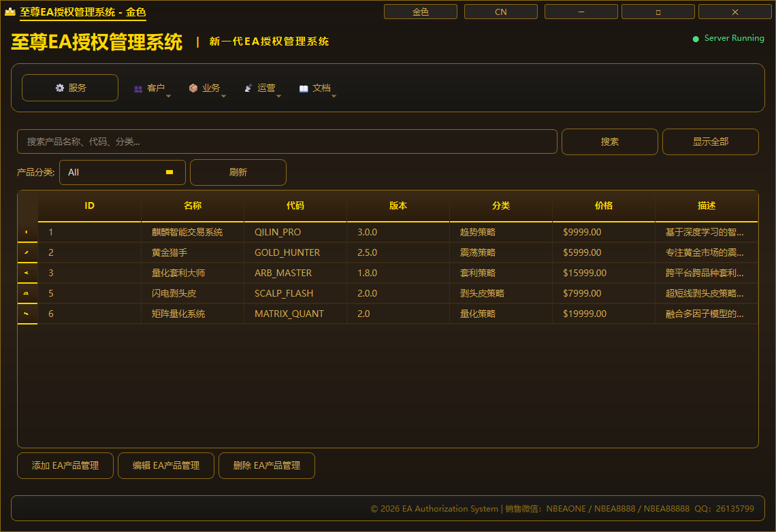Click 删除 EA产品管理 button
The width and height of the screenshot is (776, 532).
tap(267, 466)
